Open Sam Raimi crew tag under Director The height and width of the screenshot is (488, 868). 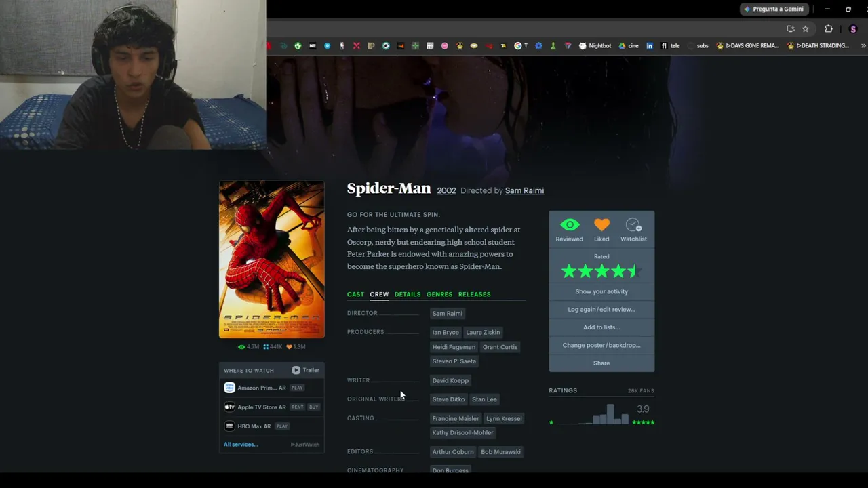click(x=448, y=313)
